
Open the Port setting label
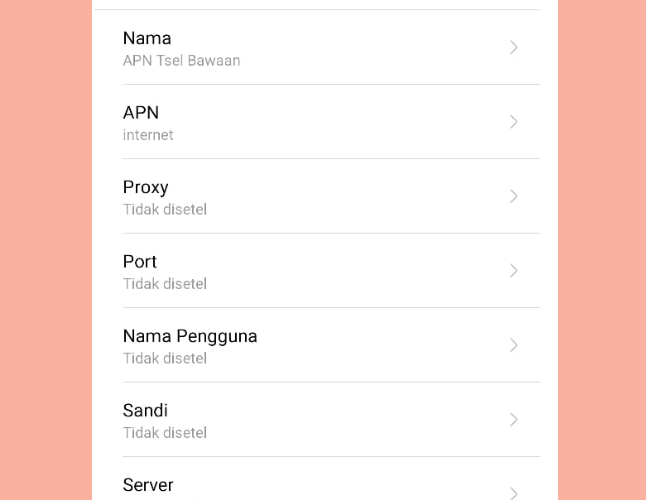coord(140,262)
